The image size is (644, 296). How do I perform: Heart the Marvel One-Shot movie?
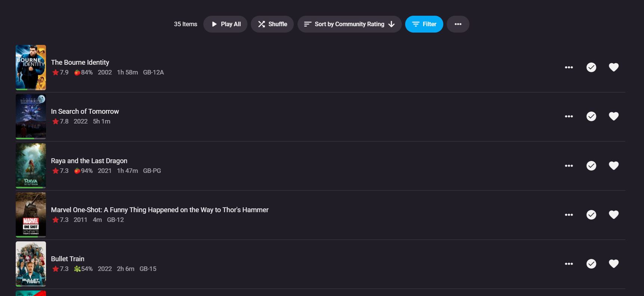(613, 215)
